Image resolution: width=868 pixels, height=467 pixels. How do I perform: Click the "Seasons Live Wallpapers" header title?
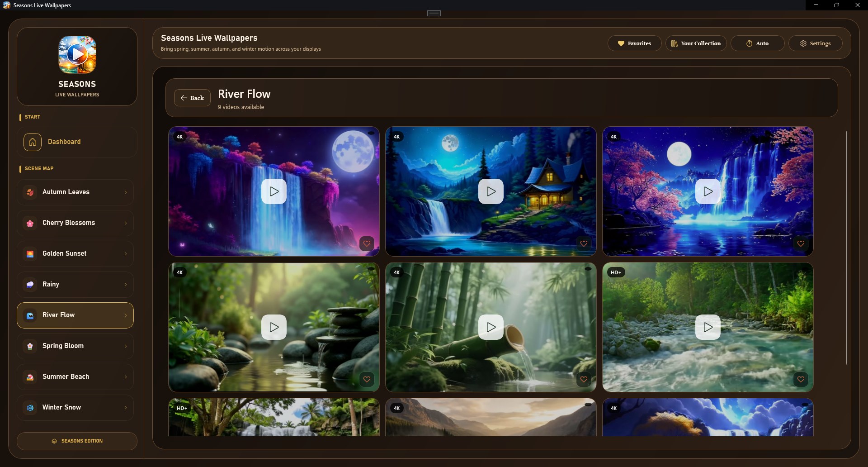coord(209,38)
